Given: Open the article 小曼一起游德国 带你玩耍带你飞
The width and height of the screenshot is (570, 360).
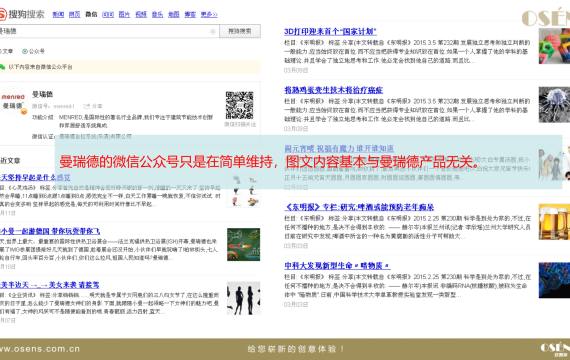Looking at the screenshot, I should tap(50, 231).
